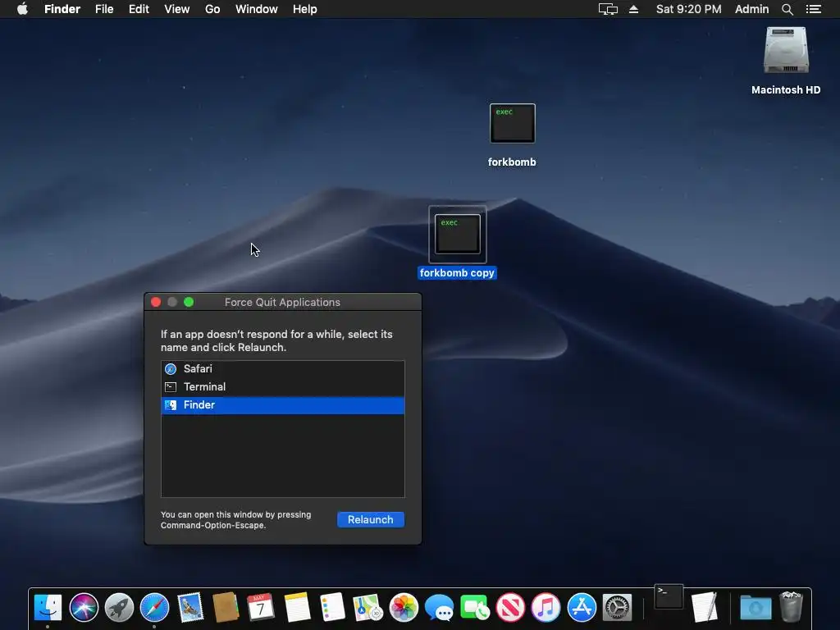Zoom Force Quit window with green button

189,302
